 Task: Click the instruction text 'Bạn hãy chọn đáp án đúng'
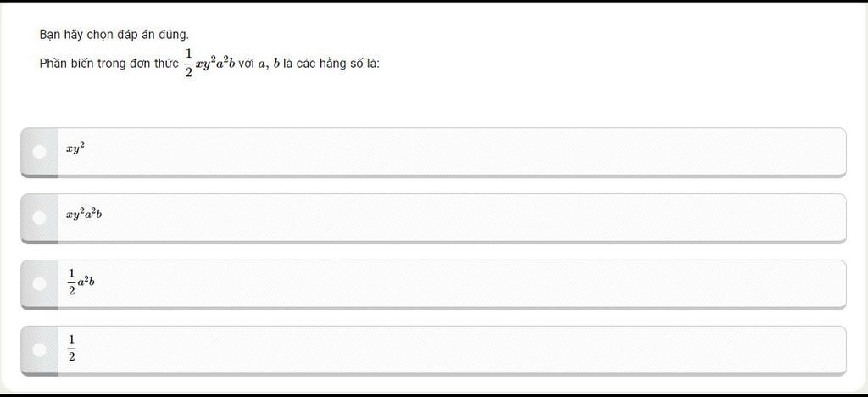pos(114,35)
